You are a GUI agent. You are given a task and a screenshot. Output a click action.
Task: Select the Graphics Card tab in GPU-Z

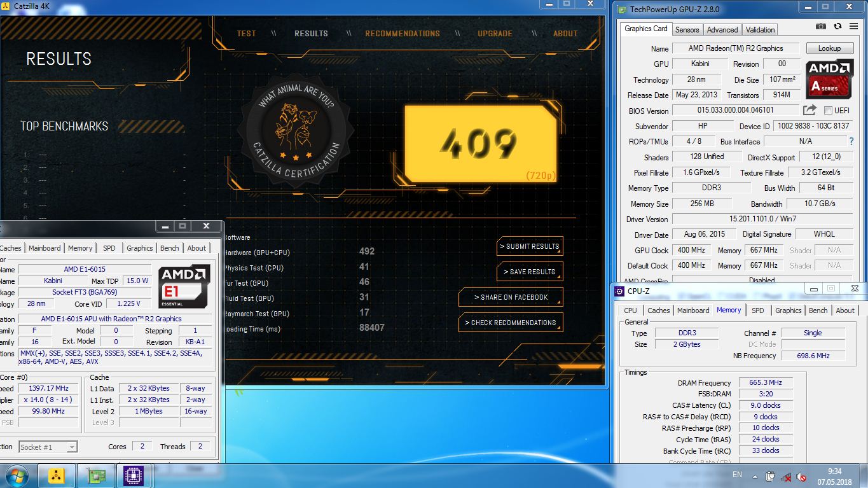[x=645, y=29]
